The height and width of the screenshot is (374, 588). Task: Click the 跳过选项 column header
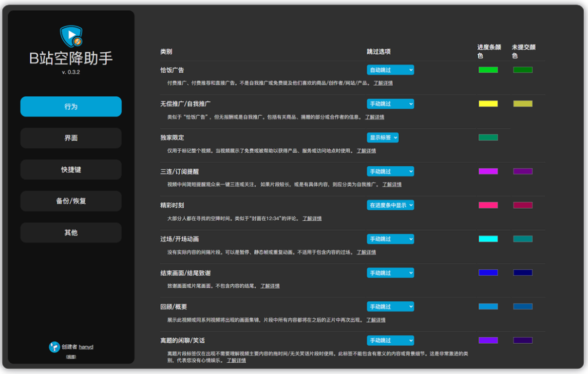coord(379,51)
